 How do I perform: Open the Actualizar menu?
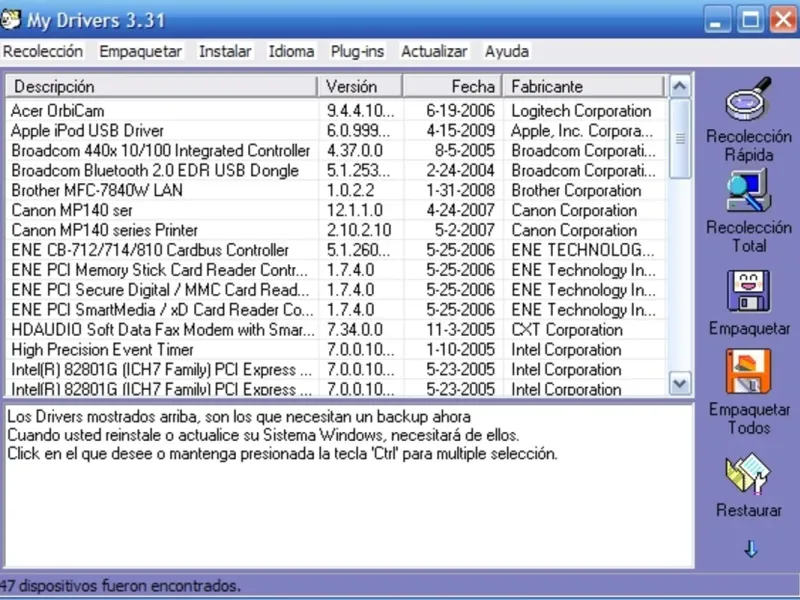[x=434, y=52]
